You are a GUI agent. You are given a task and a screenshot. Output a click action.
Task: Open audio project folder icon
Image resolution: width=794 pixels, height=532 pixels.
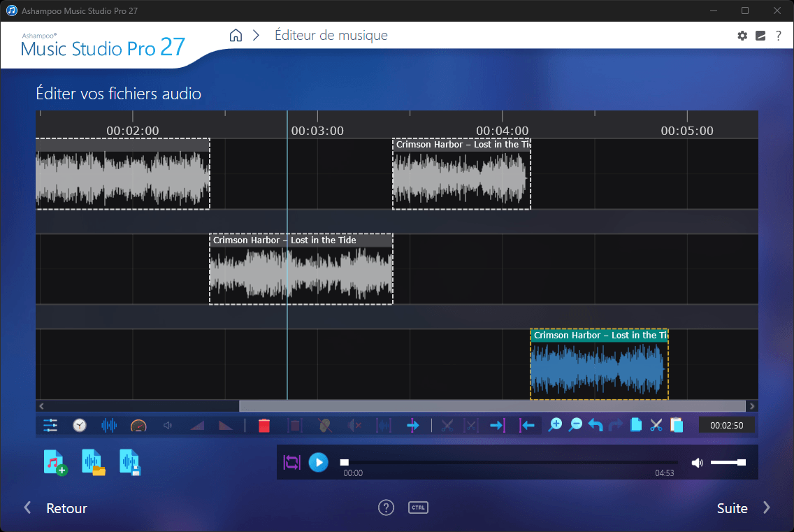(x=93, y=462)
